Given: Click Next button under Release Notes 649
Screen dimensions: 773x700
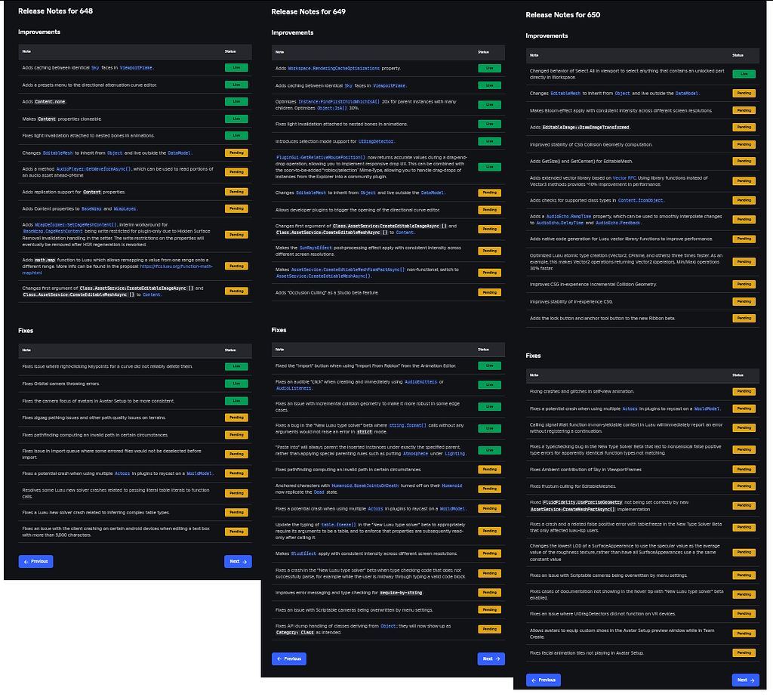Looking at the screenshot, I should (x=491, y=658).
